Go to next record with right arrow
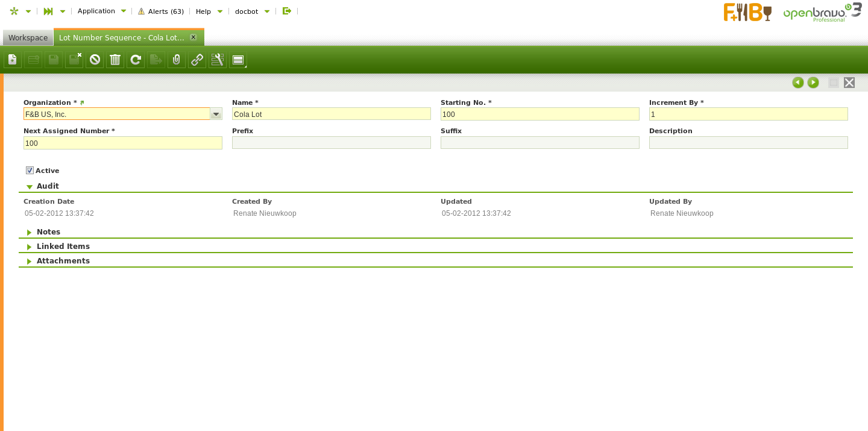 click(x=813, y=83)
